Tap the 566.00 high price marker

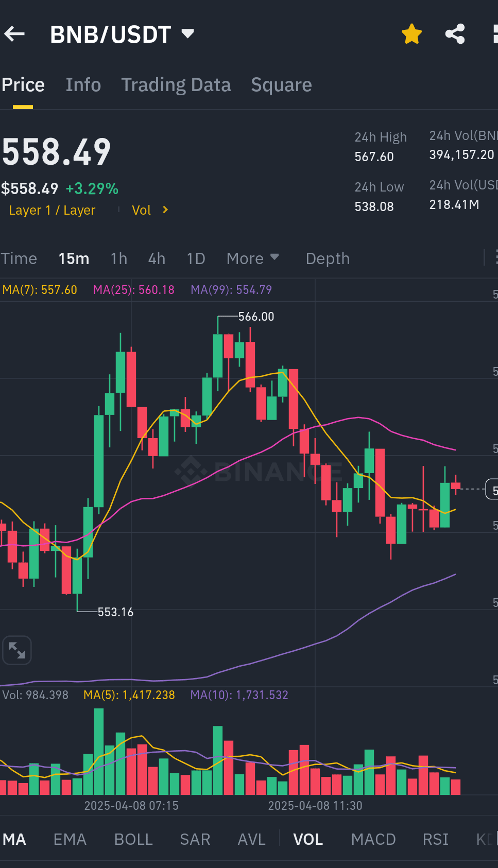click(x=256, y=317)
